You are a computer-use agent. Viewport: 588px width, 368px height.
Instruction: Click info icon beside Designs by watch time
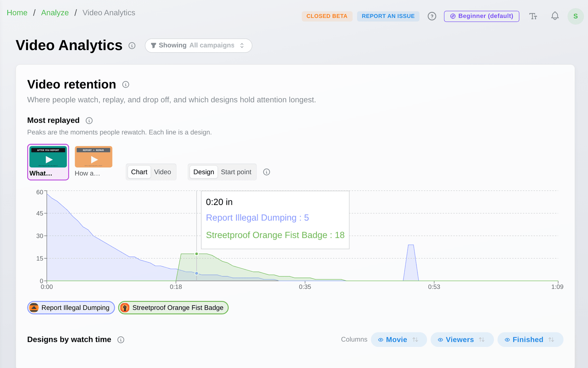(121, 340)
